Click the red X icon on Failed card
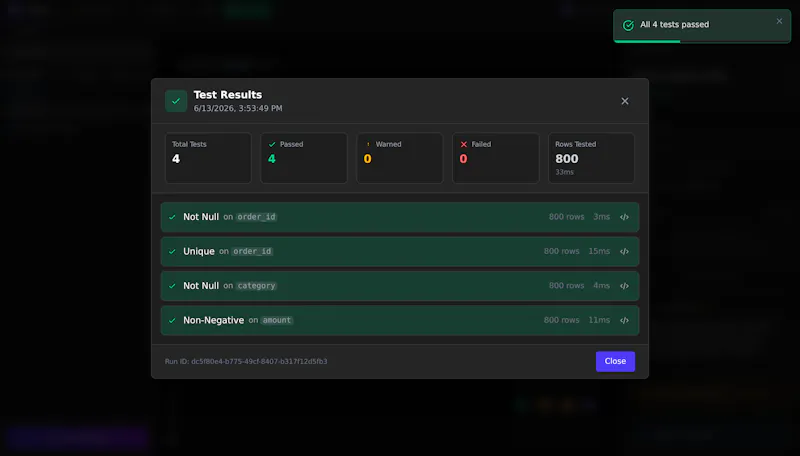The height and width of the screenshot is (456, 800). [464, 144]
